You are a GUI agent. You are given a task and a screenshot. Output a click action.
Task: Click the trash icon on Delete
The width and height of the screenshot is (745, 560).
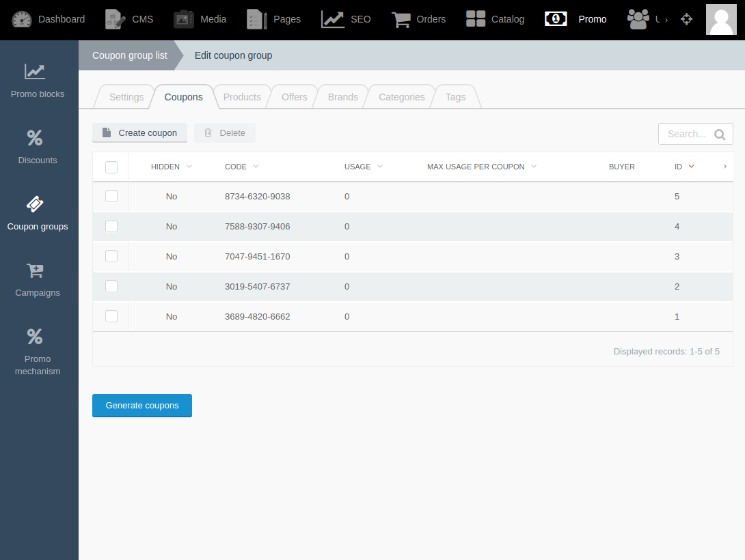point(208,132)
